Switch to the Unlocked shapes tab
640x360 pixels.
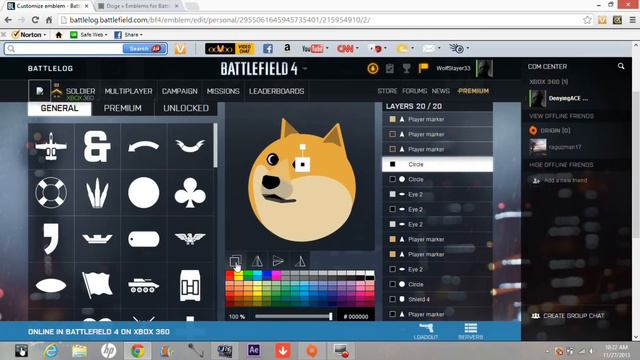click(x=186, y=108)
